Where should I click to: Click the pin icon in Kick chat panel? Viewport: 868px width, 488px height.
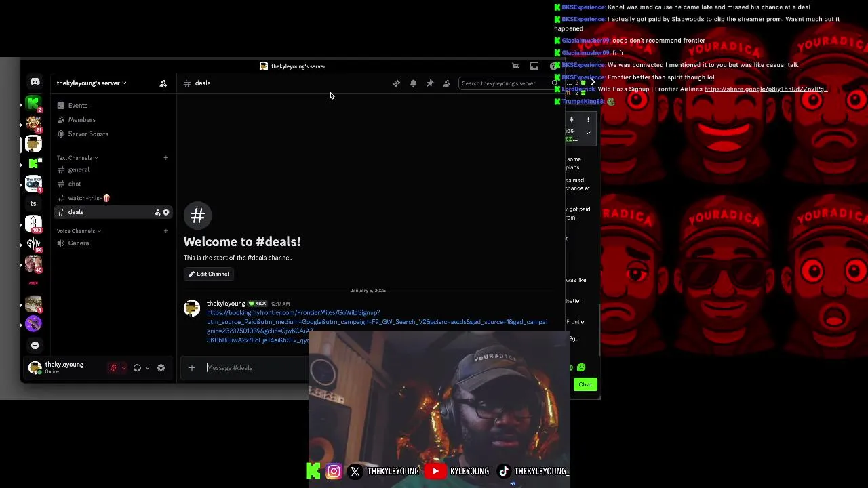571,120
